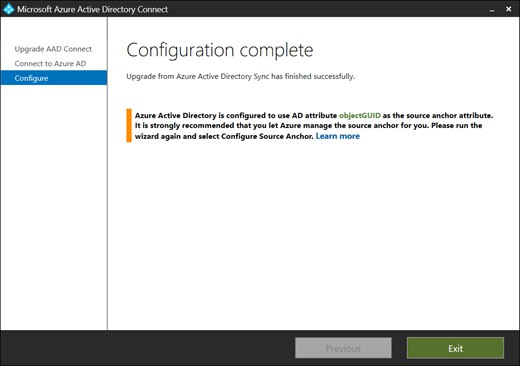Select the Configure step in sidebar
520x366 pixels.
click(x=54, y=78)
